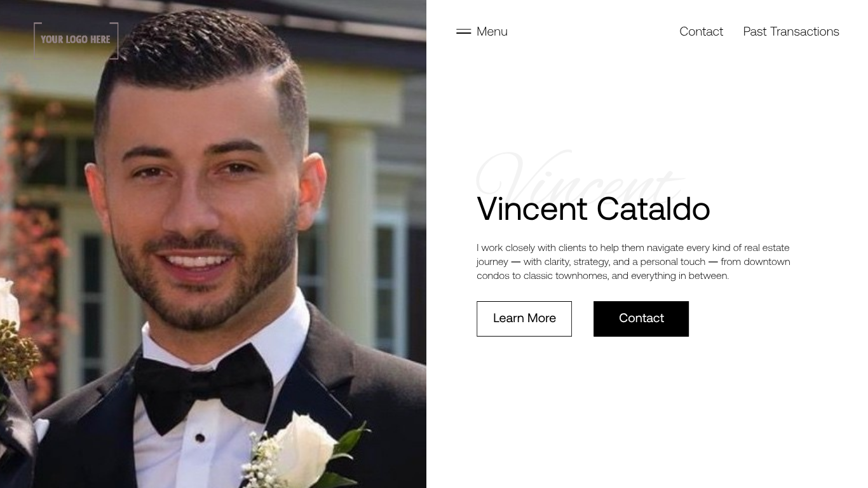Click the Vincent Cataldo heading

click(593, 208)
